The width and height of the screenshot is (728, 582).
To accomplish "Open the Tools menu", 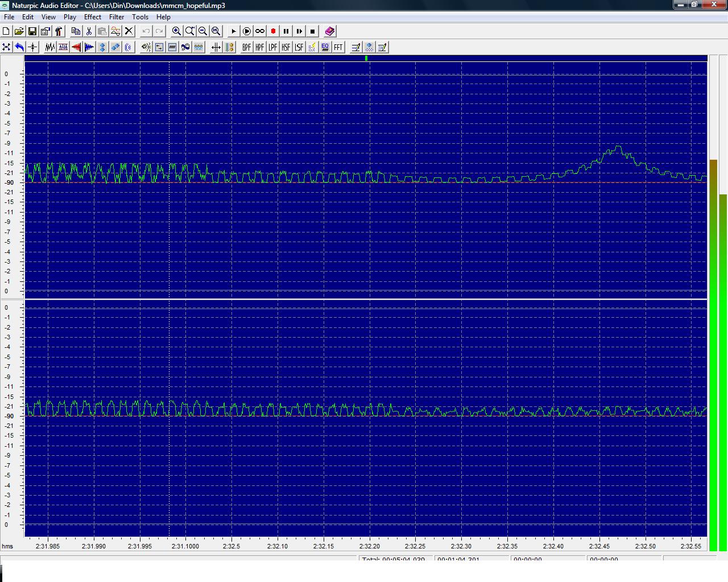I will (140, 17).
